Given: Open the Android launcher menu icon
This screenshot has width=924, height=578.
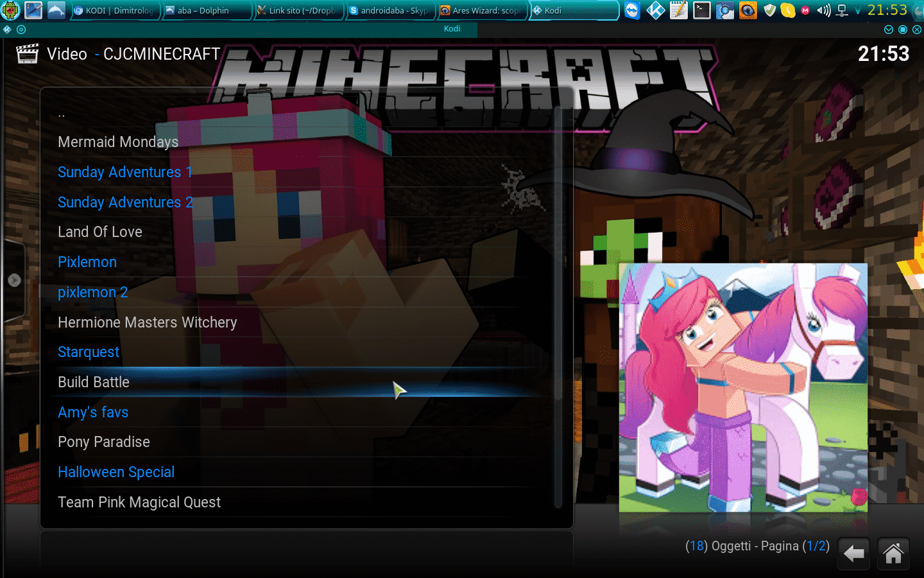Looking at the screenshot, I should click(x=11, y=10).
